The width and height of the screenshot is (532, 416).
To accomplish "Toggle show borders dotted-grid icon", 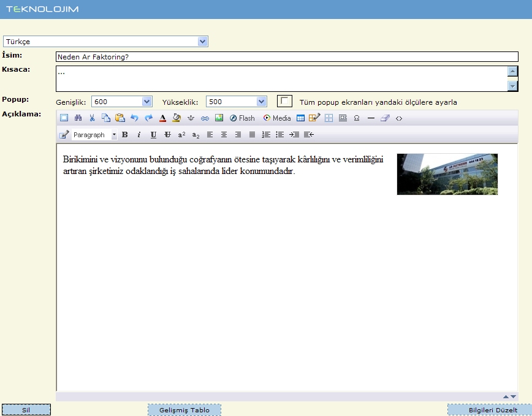I will (x=329, y=118).
